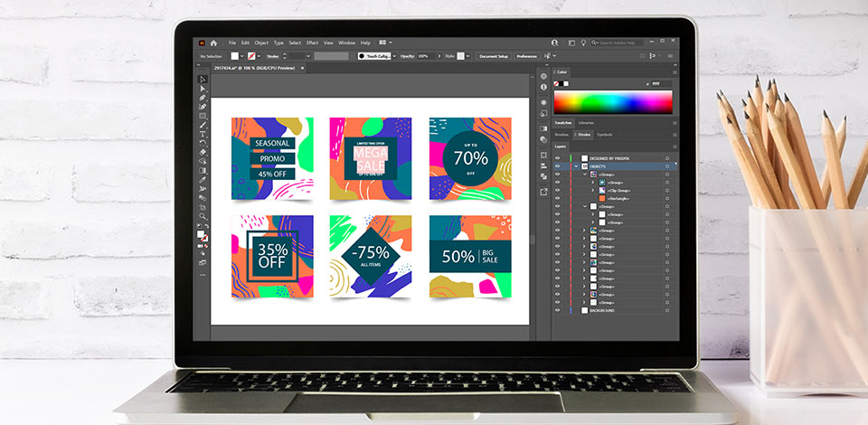Open the Export panel icon in dock
Image resolution: width=868 pixels, height=425 pixels.
pyautogui.click(x=543, y=192)
